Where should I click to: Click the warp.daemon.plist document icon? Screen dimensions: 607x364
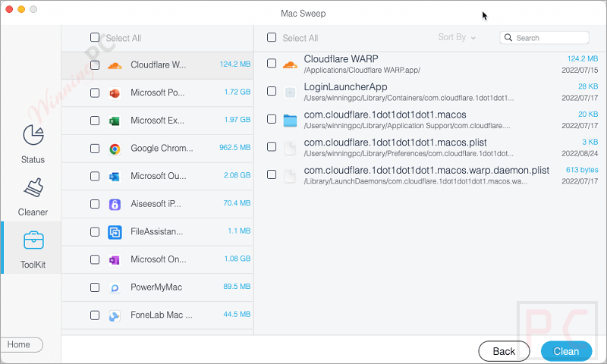tap(290, 176)
